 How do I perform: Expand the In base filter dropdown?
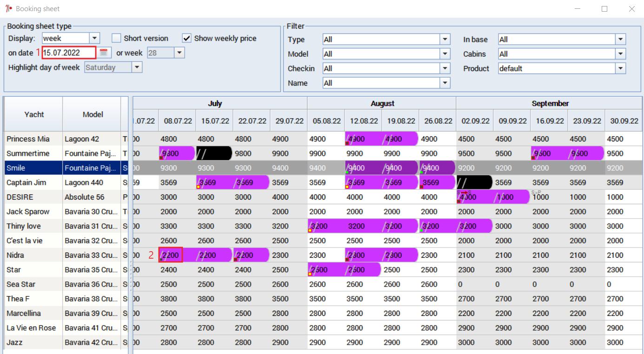[621, 40]
